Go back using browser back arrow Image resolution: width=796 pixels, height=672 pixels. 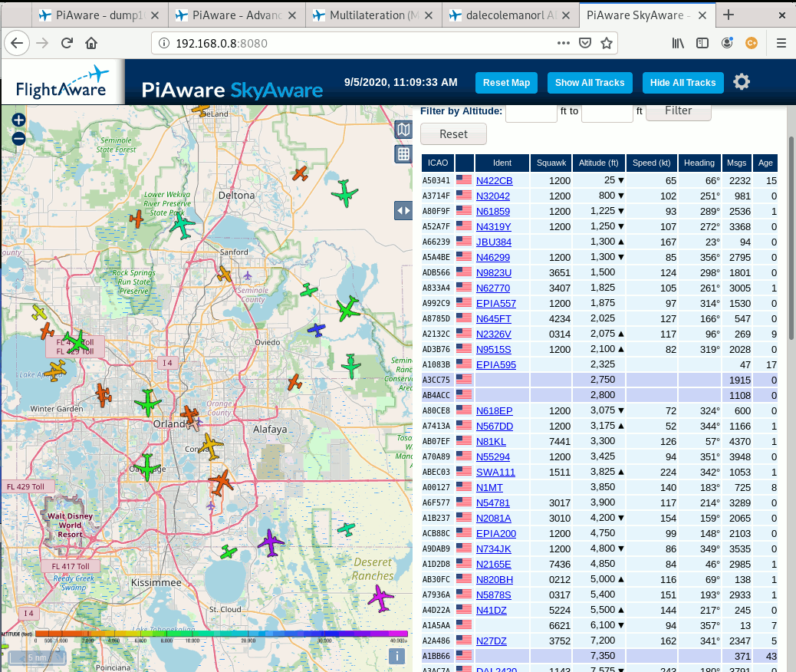coord(17,43)
